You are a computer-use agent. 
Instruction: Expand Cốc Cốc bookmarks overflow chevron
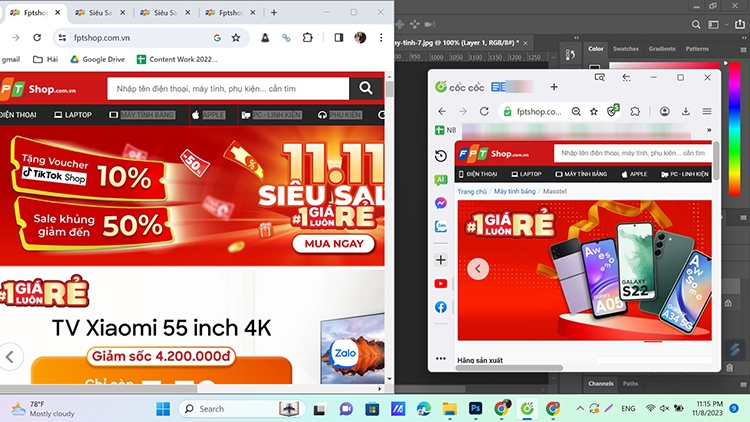[709, 130]
